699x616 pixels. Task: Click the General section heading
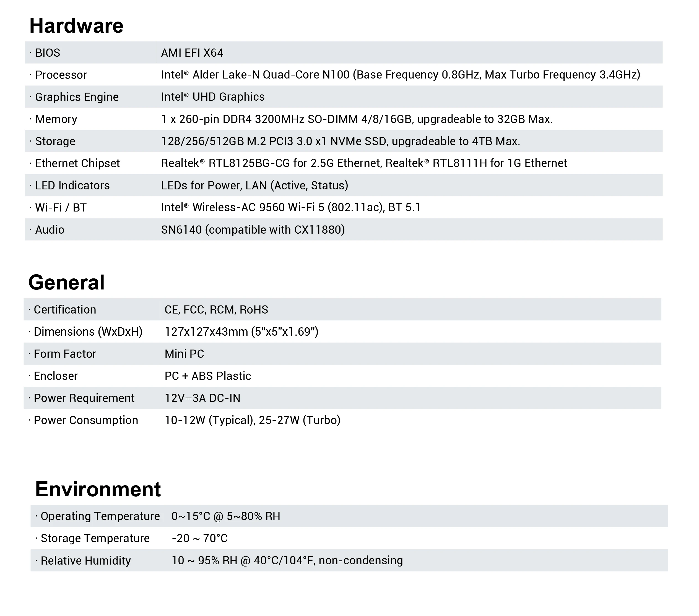click(66, 282)
